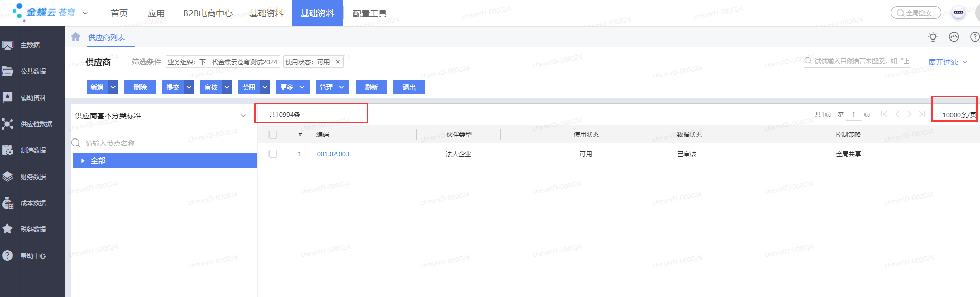Click the 退出 button

[409, 87]
